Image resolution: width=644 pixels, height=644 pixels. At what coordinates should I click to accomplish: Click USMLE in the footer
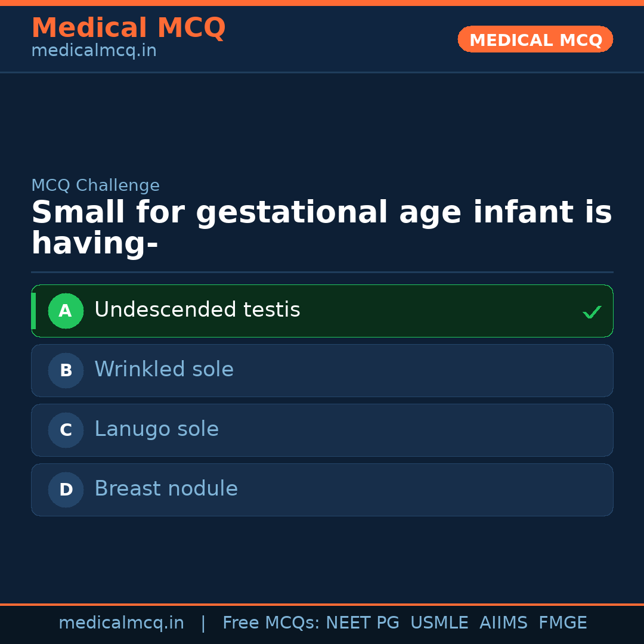tap(439, 623)
